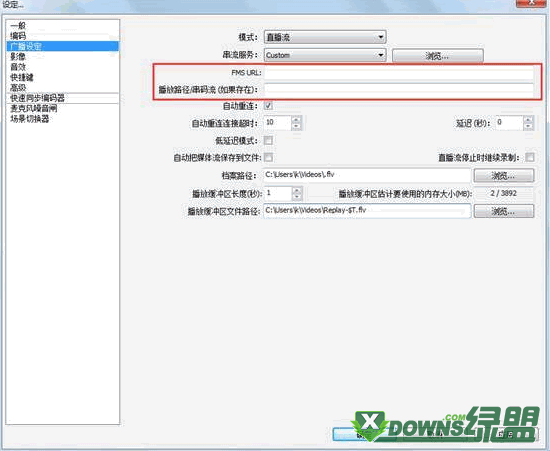Enable 自动把媒体流保存到文件 checkbox
This screenshot has height=451, width=550.
[x=268, y=157]
